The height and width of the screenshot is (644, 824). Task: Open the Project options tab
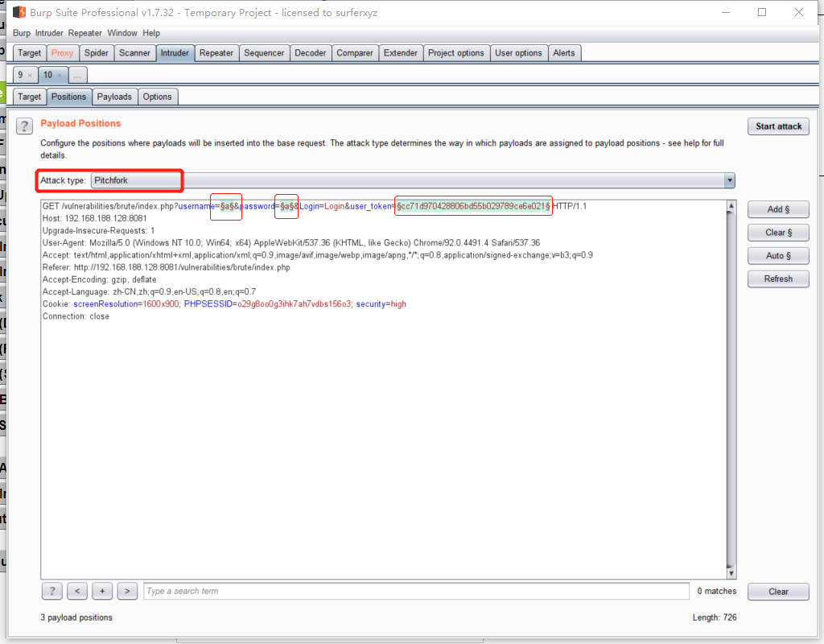point(455,53)
